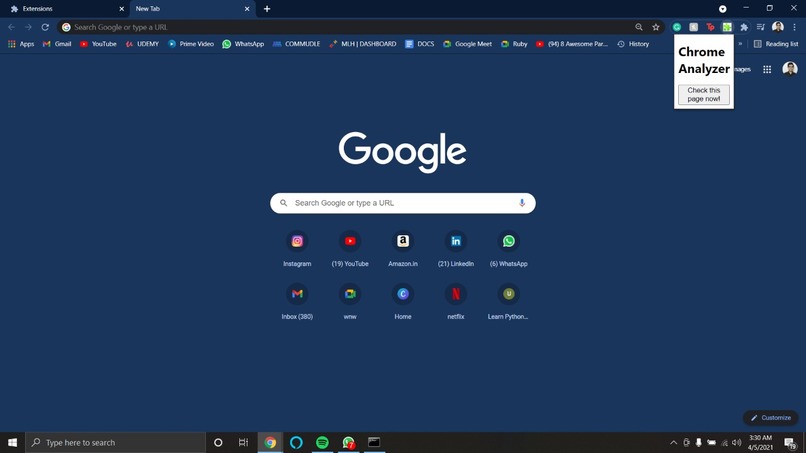The image size is (806, 453).
Task: Click the Google search box on page
Action: click(x=402, y=203)
